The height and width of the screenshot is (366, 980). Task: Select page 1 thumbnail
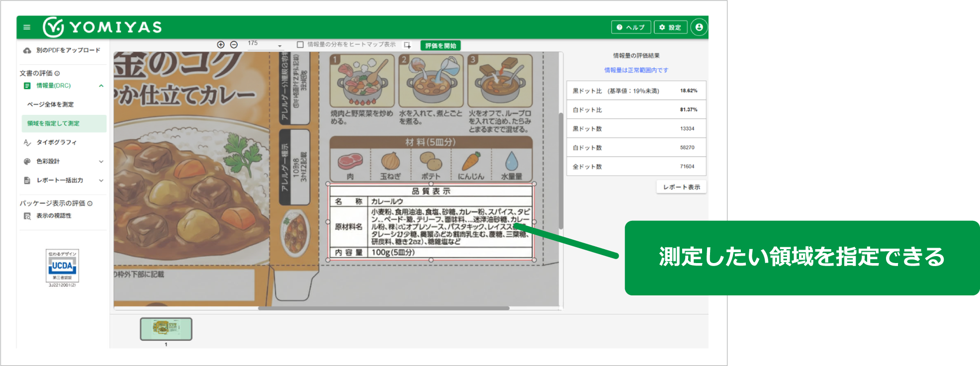coord(166,329)
